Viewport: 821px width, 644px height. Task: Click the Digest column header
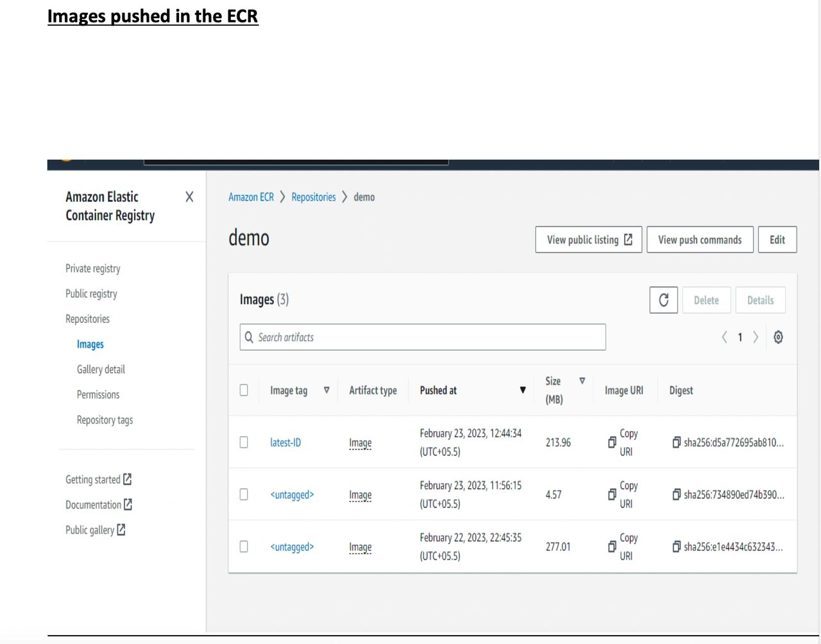pyautogui.click(x=681, y=390)
